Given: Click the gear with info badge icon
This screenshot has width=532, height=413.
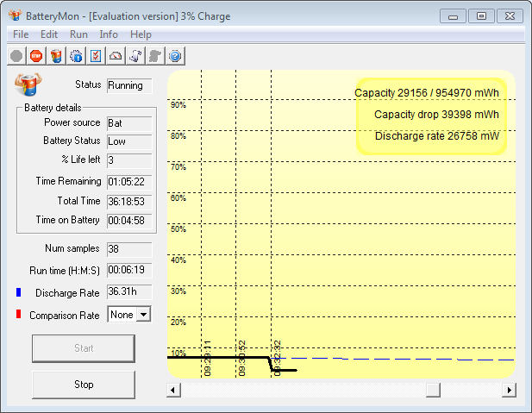Looking at the screenshot, I should pyautogui.click(x=76, y=56).
